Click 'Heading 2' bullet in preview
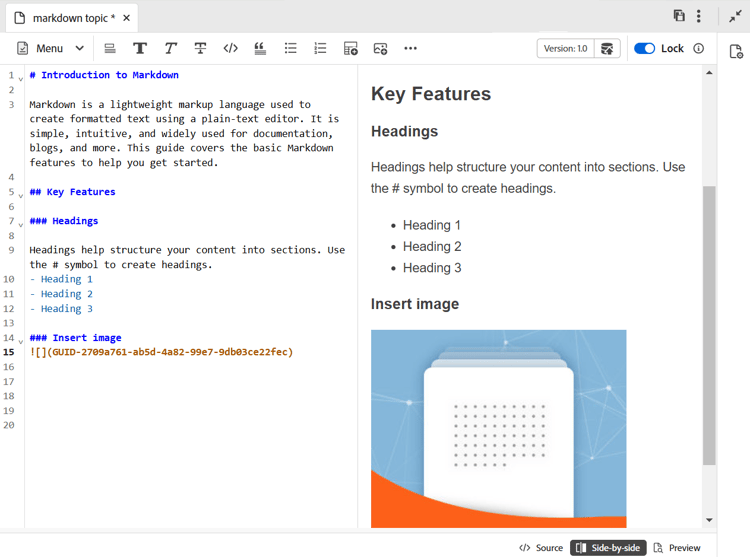The image size is (750, 557). (432, 246)
